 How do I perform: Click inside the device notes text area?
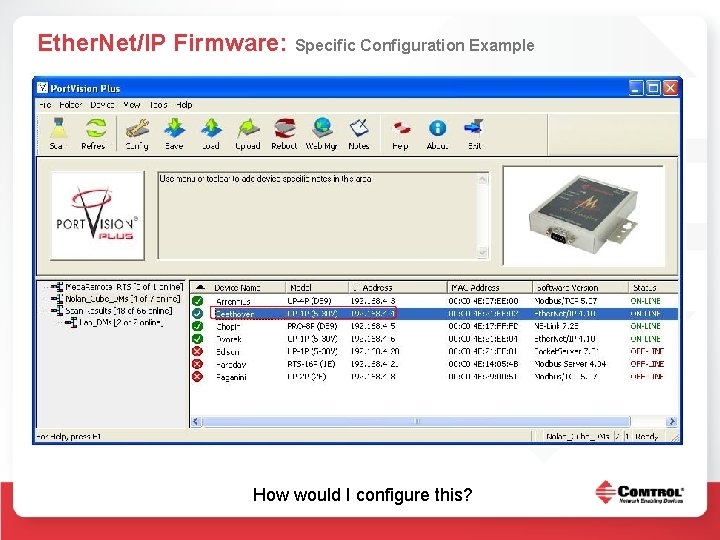317,216
